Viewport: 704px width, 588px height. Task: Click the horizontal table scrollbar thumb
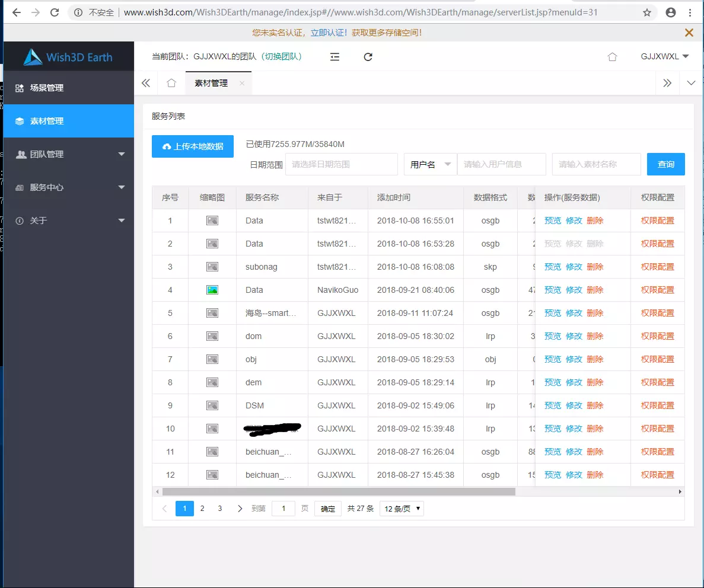(339, 491)
